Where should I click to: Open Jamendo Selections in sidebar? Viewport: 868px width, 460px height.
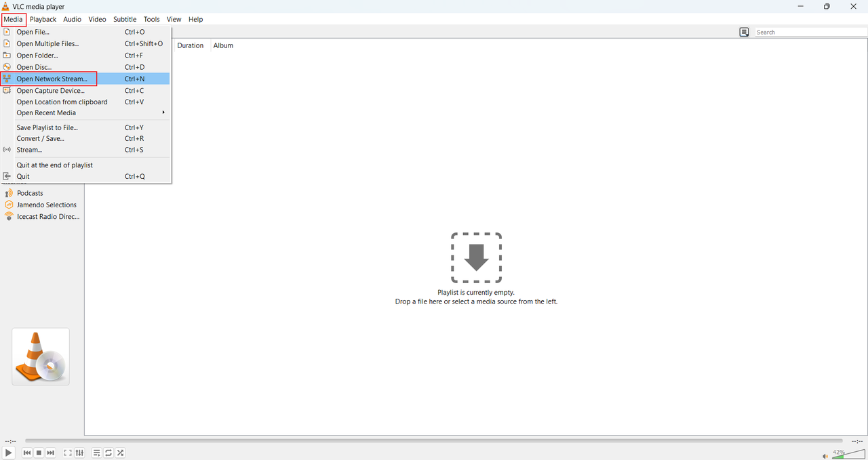[47, 205]
